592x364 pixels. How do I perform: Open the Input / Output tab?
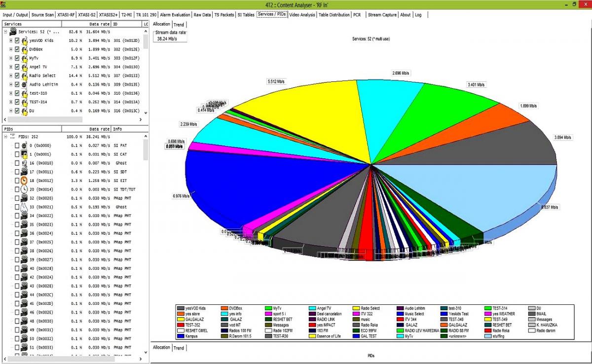coord(15,15)
